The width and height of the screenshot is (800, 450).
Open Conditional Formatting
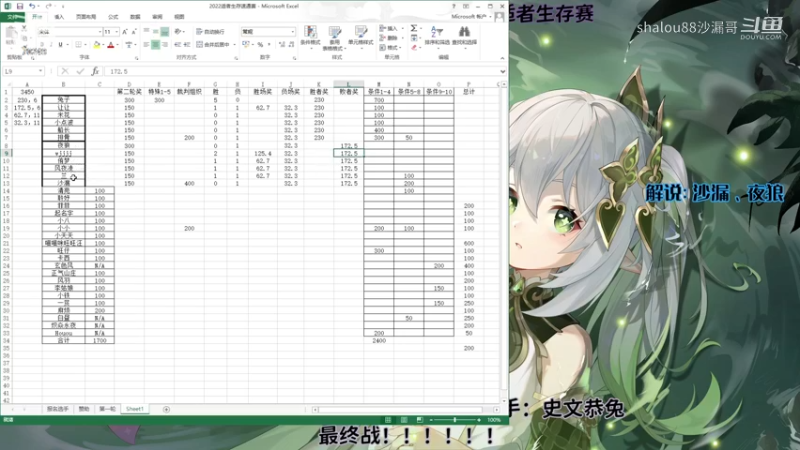tap(310, 37)
